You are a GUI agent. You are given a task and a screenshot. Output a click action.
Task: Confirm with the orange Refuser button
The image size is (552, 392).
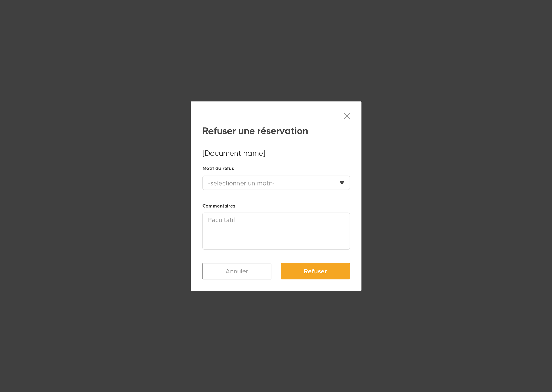pyautogui.click(x=315, y=271)
